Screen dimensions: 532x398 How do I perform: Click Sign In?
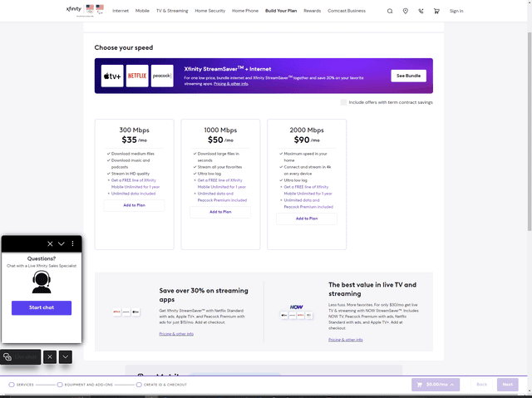coord(456,11)
